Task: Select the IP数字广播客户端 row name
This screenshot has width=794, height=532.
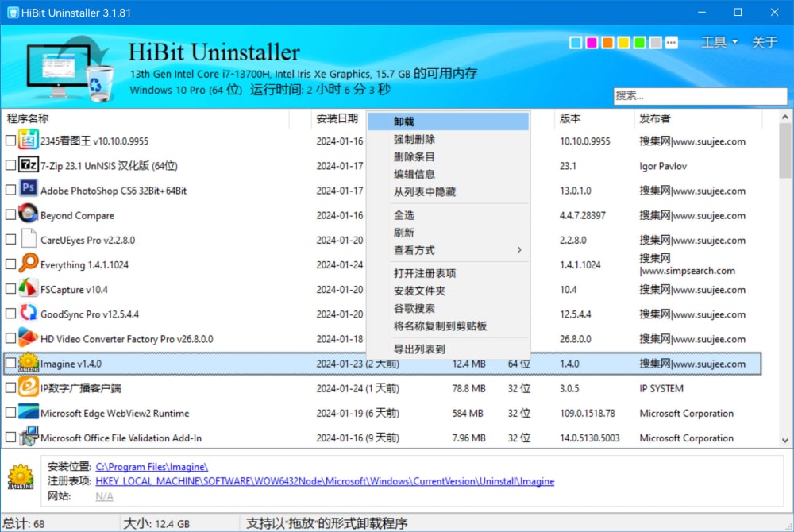Action: click(x=80, y=388)
